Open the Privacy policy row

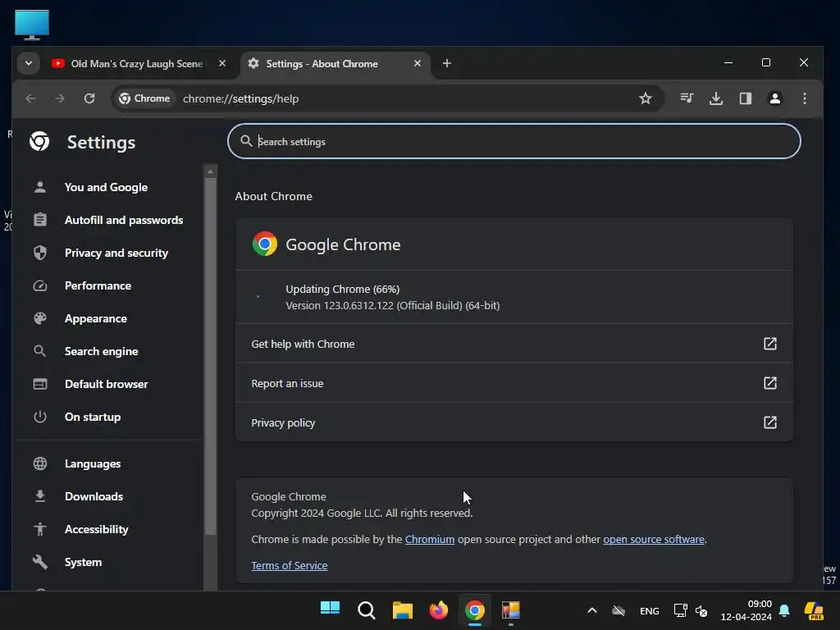514,422
